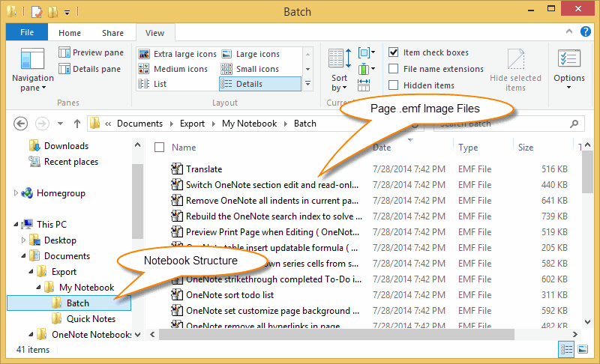The width and height of the screenshot is (600, 364).
Task: Select the Details layout option
Action: 260,84
